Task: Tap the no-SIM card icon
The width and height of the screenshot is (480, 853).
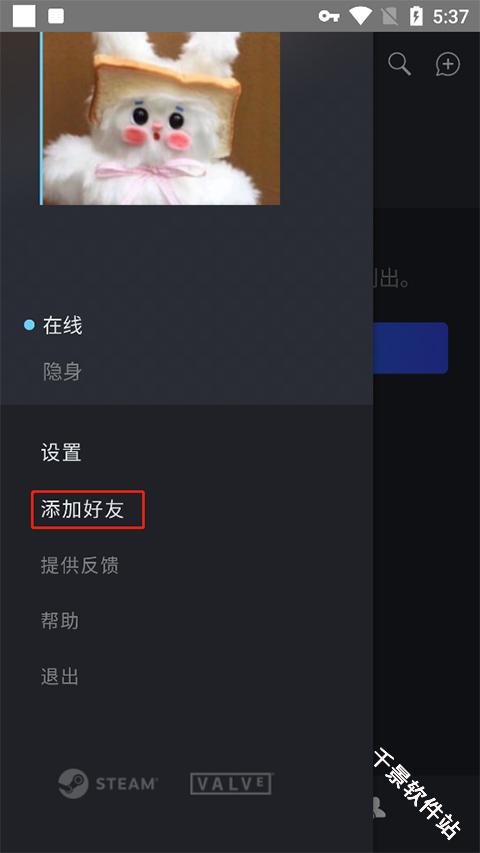Action: click(x=390, y=16)
